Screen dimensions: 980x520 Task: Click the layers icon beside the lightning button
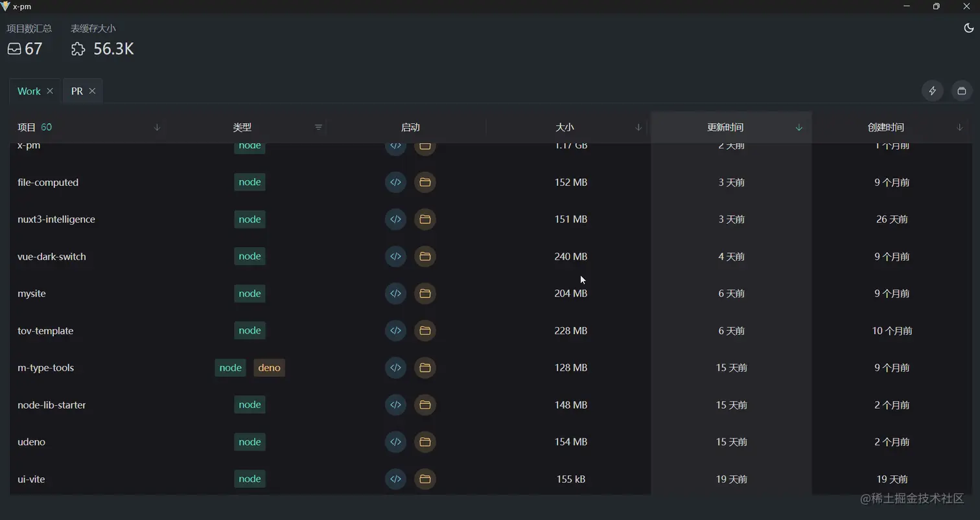pyautogui.click(x=962, y=91)
